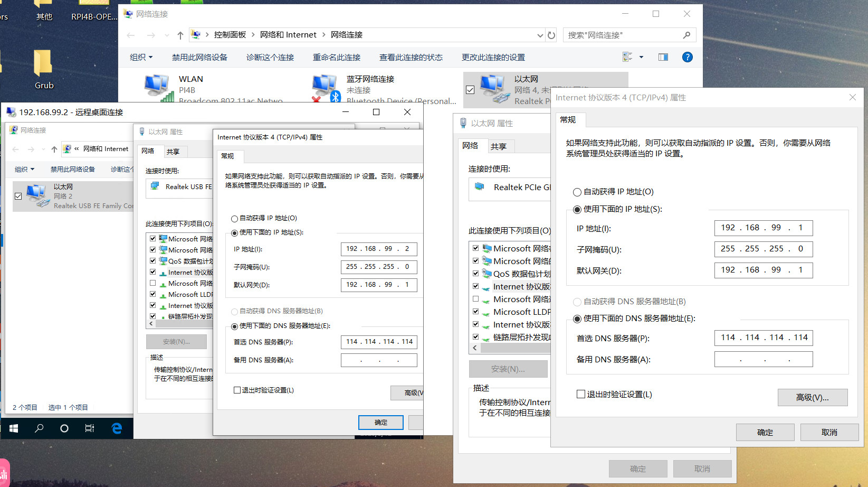This screenshot has width=868, height=487.
Task: Click preferred DNS server field 114.114.114.114
Action: pyautogui.click(x=764, y=338)
